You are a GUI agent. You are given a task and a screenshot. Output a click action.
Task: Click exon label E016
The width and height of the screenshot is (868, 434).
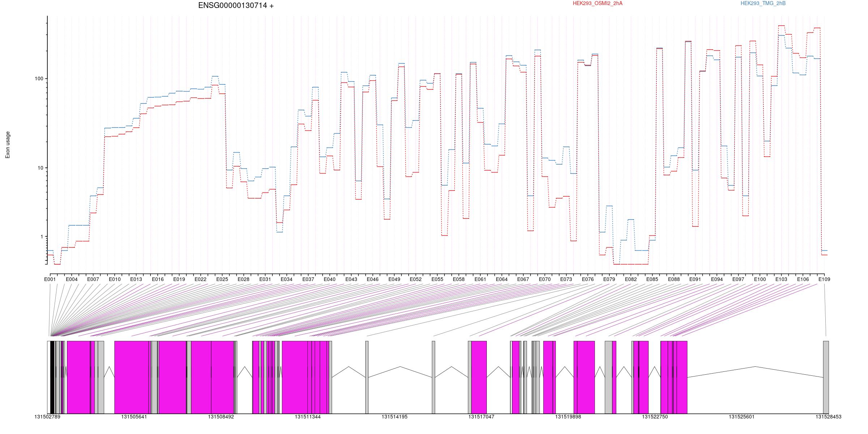click(x=158, y=279)
